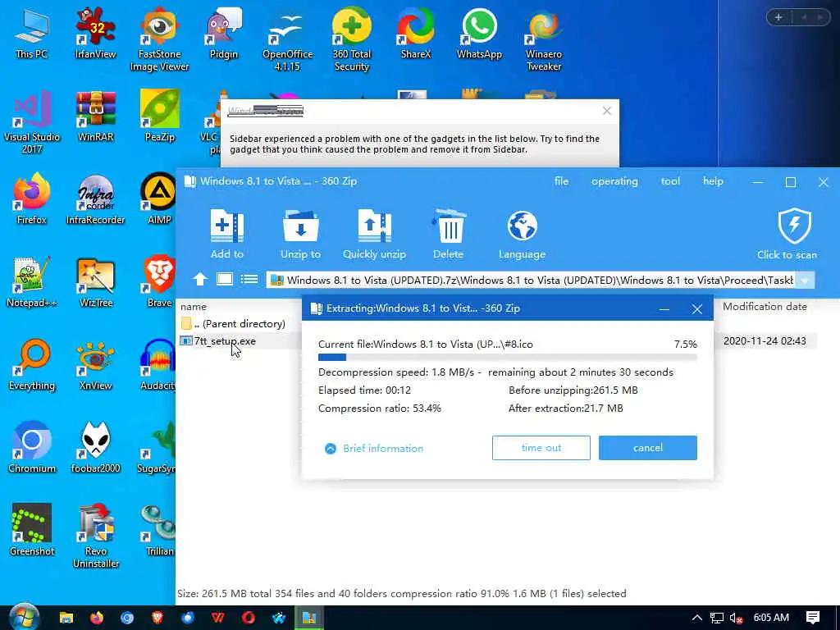Show hidden system tray icons
Viewport: 840px width, 630px height.
[x=696, y=618]
